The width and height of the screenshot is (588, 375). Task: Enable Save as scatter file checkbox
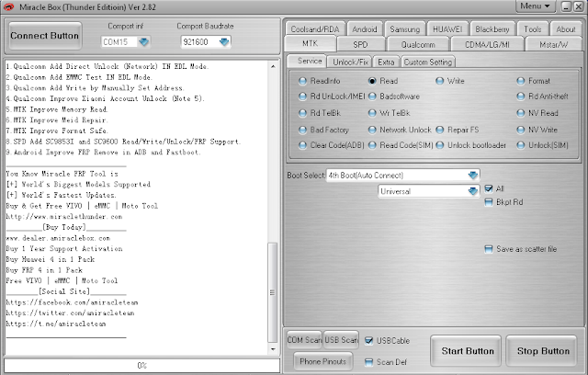point(489,249)
